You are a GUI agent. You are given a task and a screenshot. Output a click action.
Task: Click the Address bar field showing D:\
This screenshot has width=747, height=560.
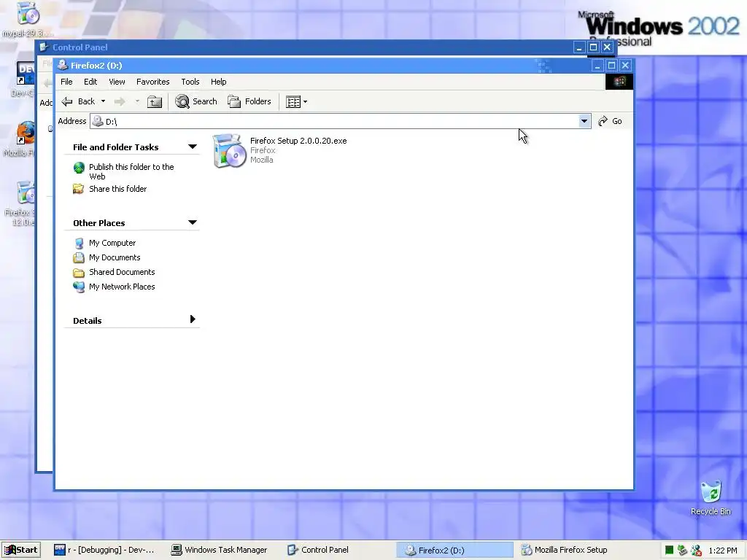(x=340, y=122)
